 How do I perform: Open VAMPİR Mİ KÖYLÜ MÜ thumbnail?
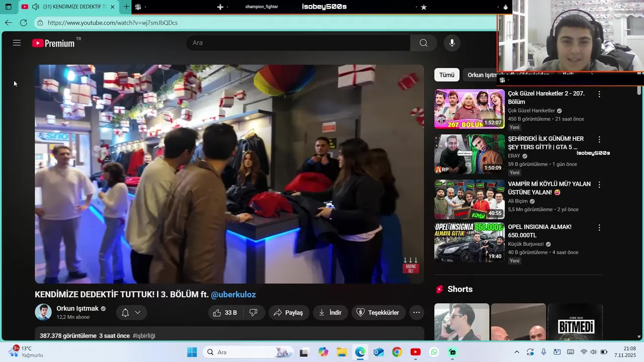pyautogui.click(x=469, y=199)
